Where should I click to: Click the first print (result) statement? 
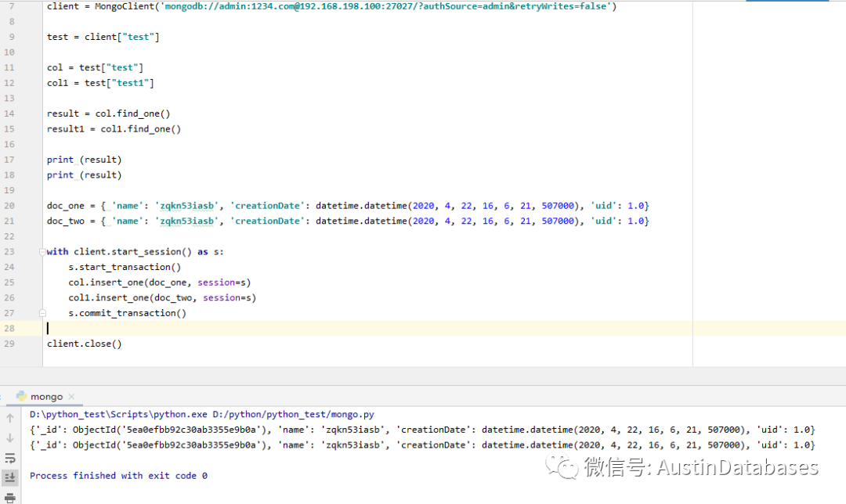tap(84, 160)
